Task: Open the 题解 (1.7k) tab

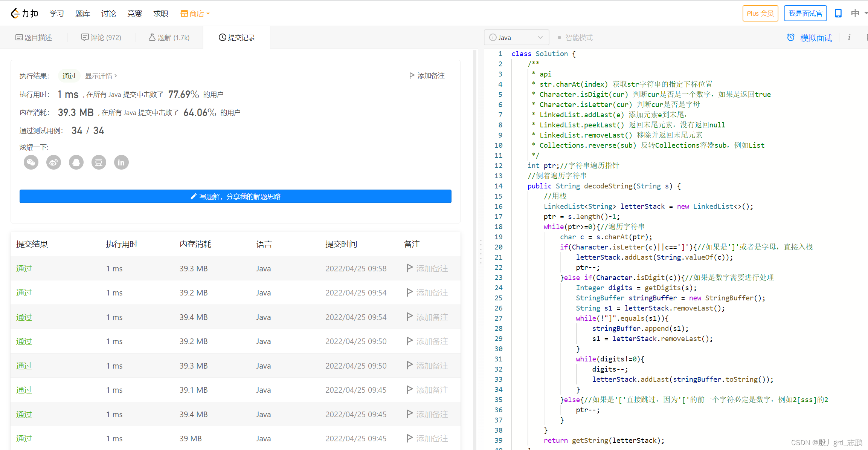Action: pyautogui.click(x=169, y=38)
